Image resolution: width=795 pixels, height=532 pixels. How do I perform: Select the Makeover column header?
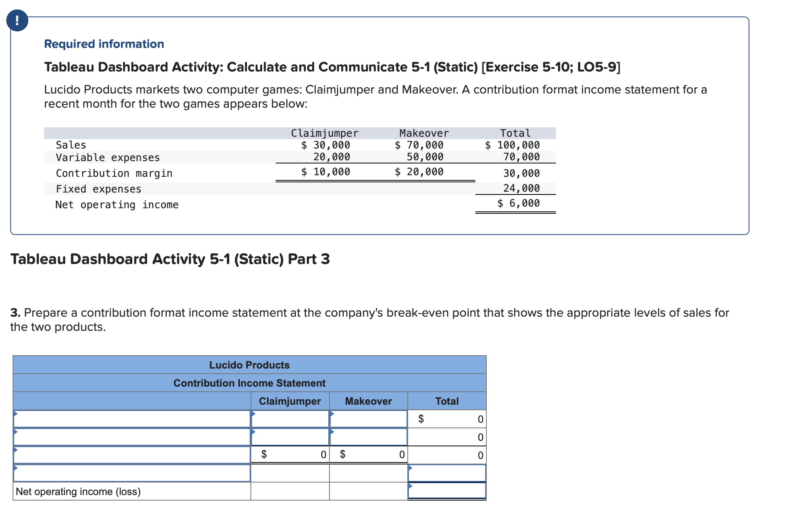368,401
